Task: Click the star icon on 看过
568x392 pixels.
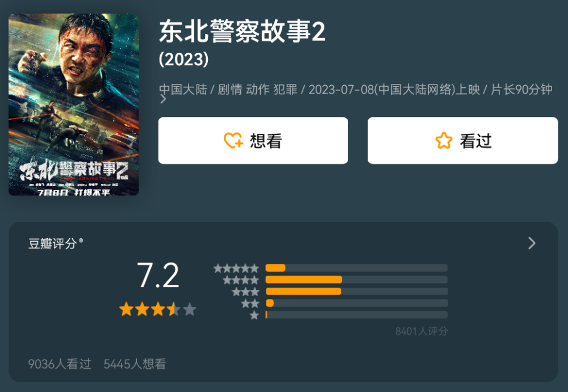Action: coord(444,141)
